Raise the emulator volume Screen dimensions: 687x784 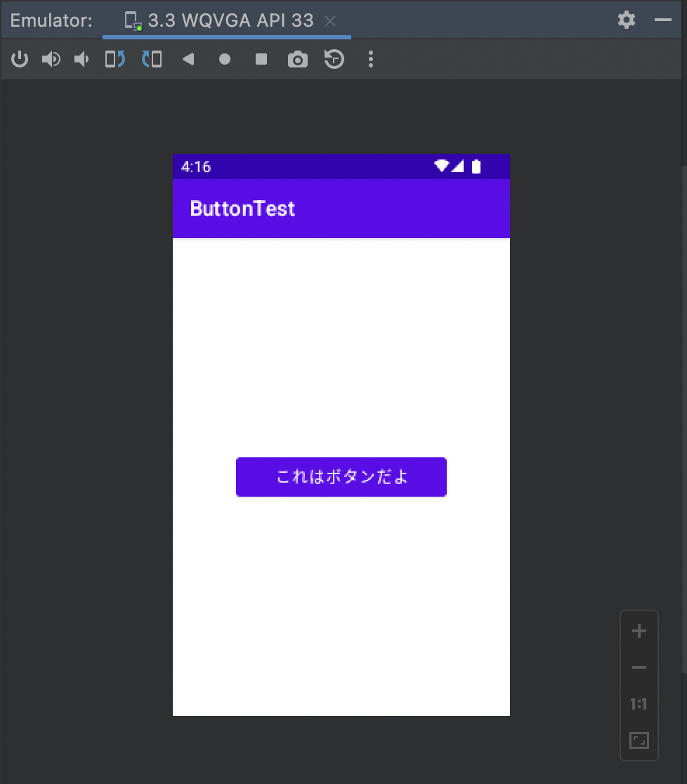51,59
